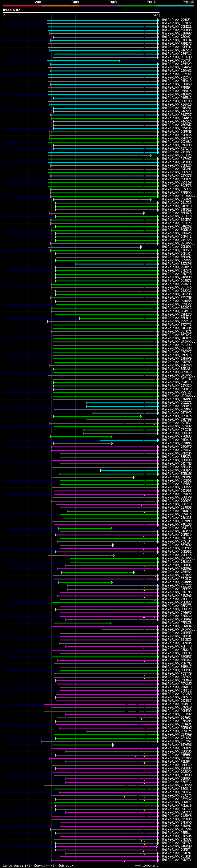The width and height of the screenshot is (197, 868).
Task: Select hit label UniRef100_A0NYZ1
Action: pyautogui.click(x=177, y=860)
